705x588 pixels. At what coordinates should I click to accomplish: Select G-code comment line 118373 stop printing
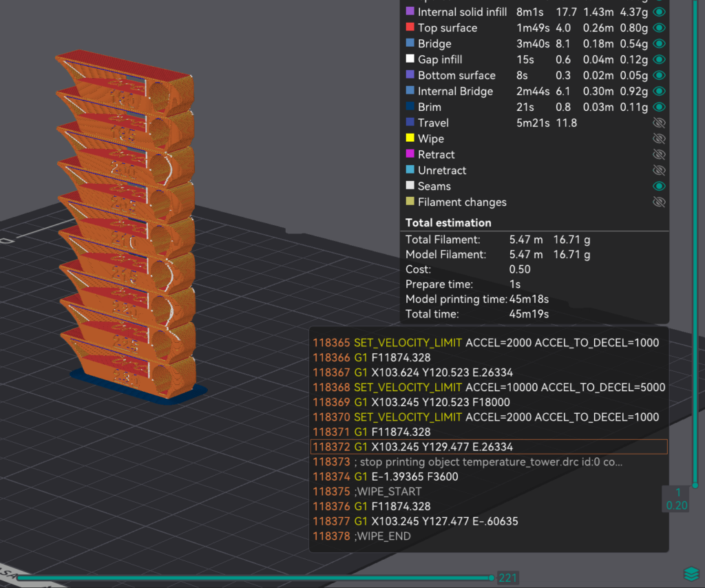[x=489, y=462]
